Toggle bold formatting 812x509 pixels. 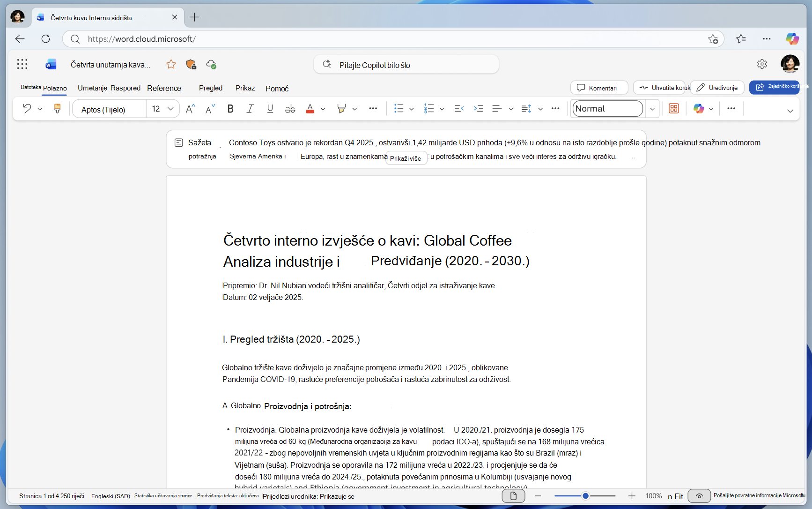[x=230, y=109]
